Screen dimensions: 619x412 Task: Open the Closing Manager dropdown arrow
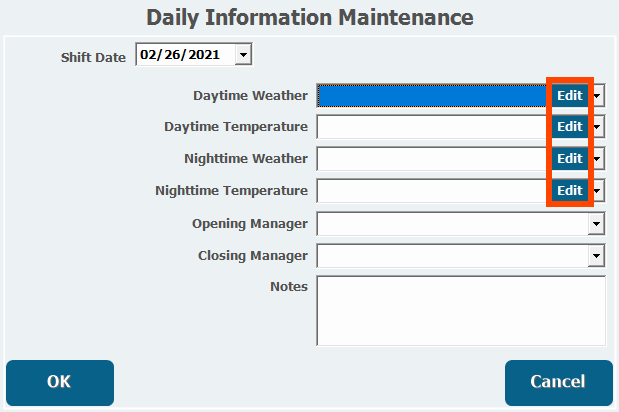click(596, 256)
